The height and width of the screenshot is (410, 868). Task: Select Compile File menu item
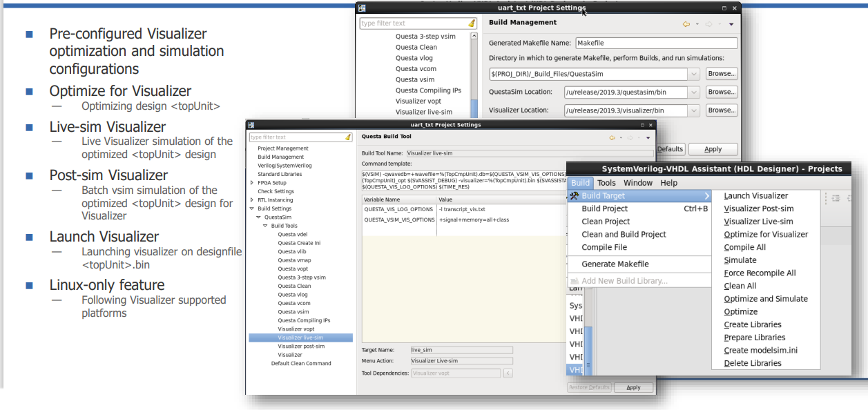point(640,247)
